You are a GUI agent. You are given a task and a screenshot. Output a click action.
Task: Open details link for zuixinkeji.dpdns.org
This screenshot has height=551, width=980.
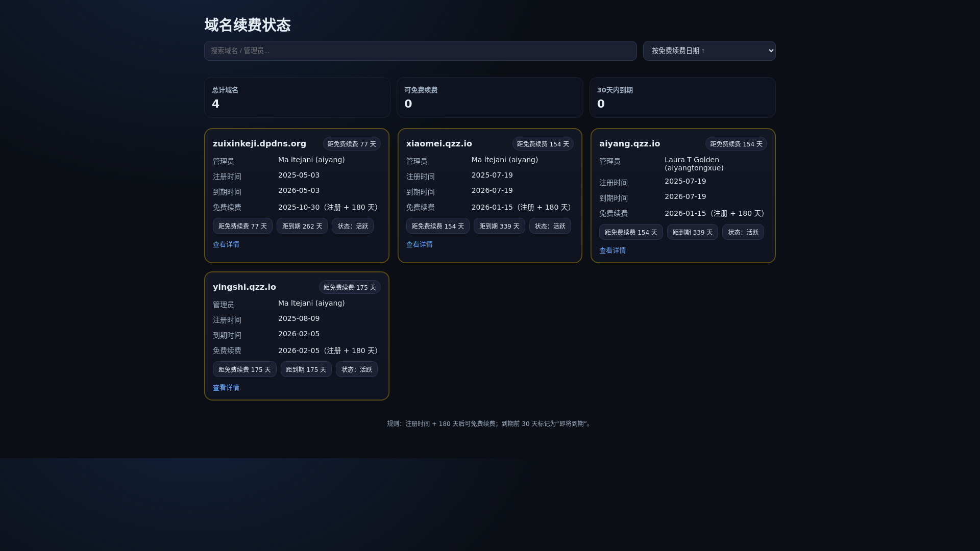[x=226, y=244]
